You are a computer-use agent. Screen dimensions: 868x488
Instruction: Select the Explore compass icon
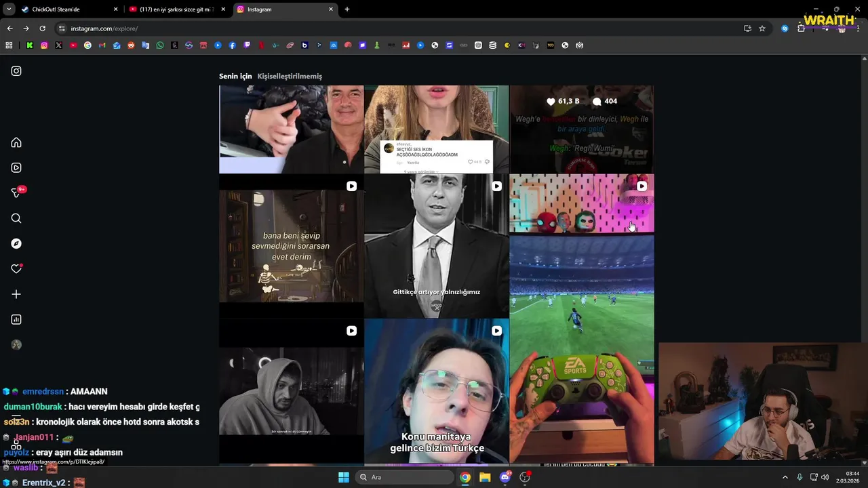[16, 243]
